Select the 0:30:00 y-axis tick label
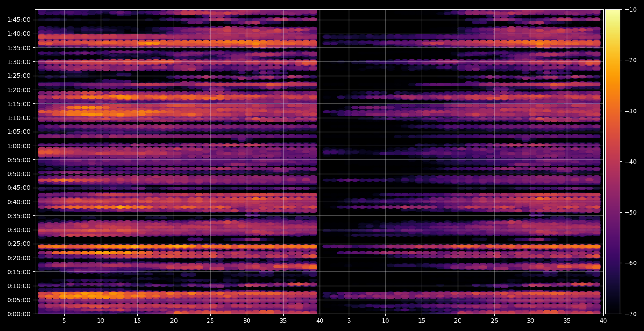The image size is (644, 331). coord(19,230)
